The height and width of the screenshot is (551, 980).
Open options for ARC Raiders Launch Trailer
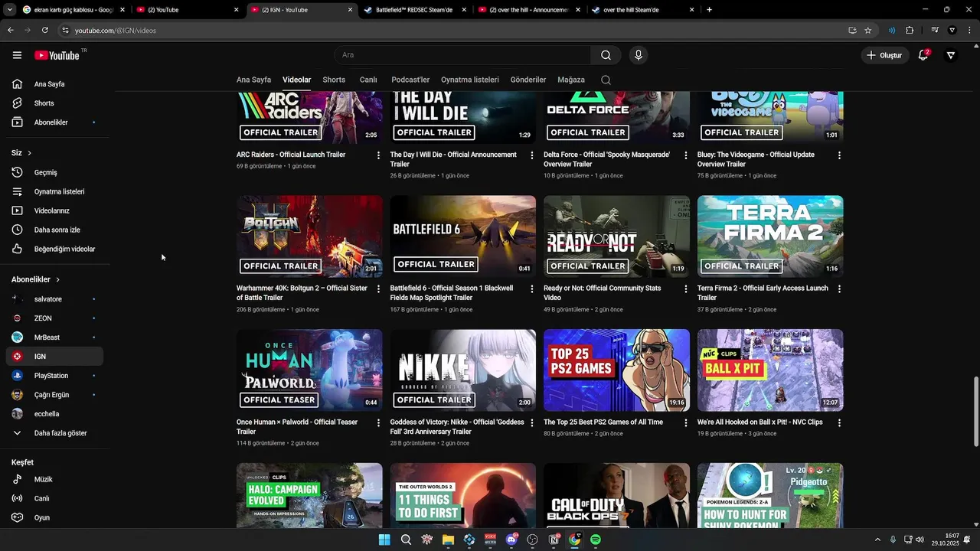pyautogui.click(x=378, y=155)
